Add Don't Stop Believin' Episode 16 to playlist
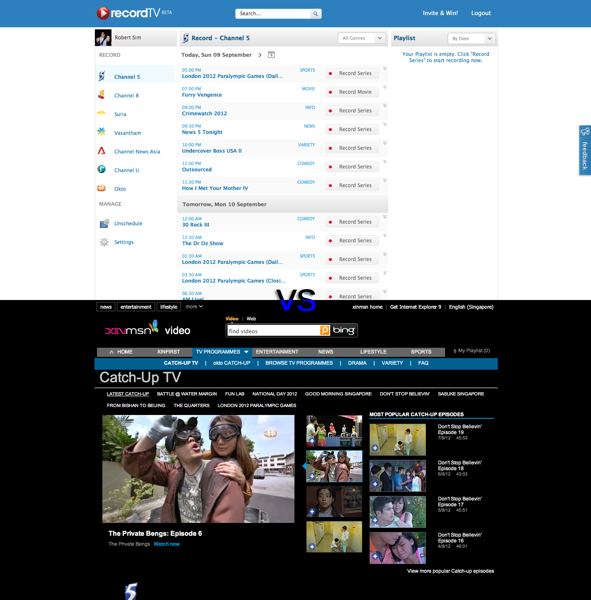This screenshot has height=600, width=591. pyautogui.click(x=375, y=556)
